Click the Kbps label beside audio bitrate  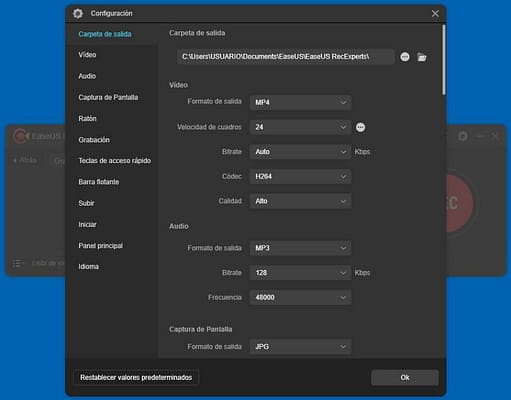tap(362, 273)
